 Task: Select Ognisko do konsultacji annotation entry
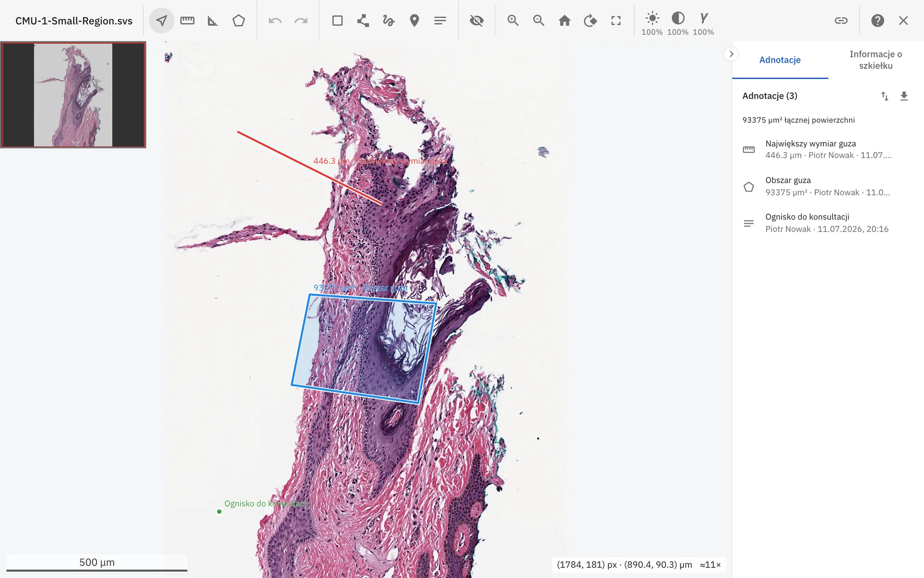click(828, 223)
